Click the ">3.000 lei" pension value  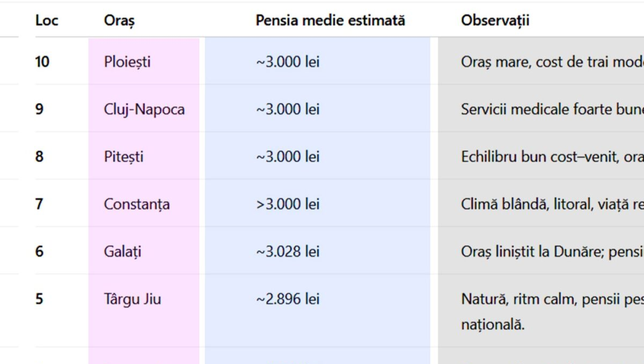[x=287, y=204]
